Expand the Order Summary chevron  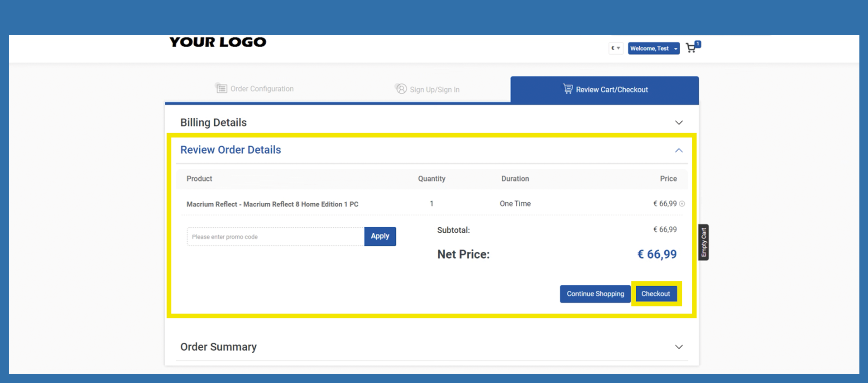[x=679, y=347]
